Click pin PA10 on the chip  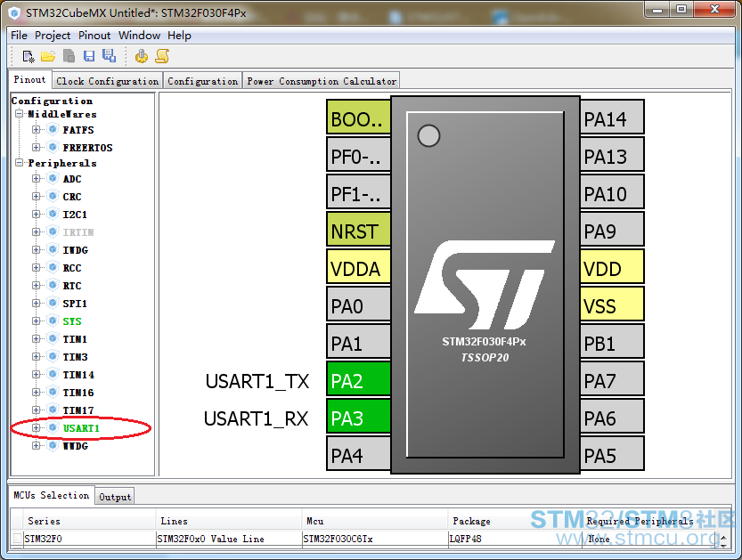click(x=612, y=192)
